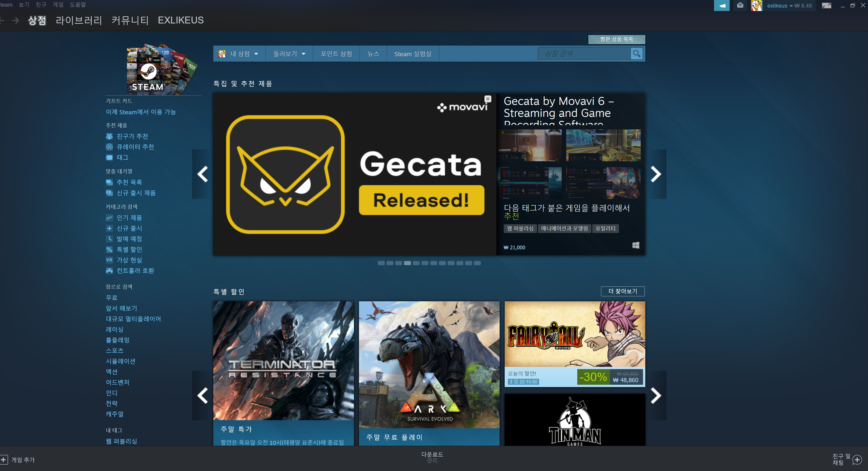Viewport: 868px width, 471px height.
Task: Click the VR 가상 현실 icon
Action: tap(109, 260)
